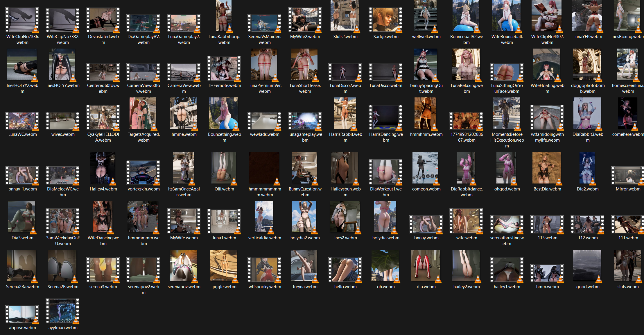Select the DiaGameplayVV.webm video file icon
The height and width of the screenshot is (335, 644).
(143, 23)
